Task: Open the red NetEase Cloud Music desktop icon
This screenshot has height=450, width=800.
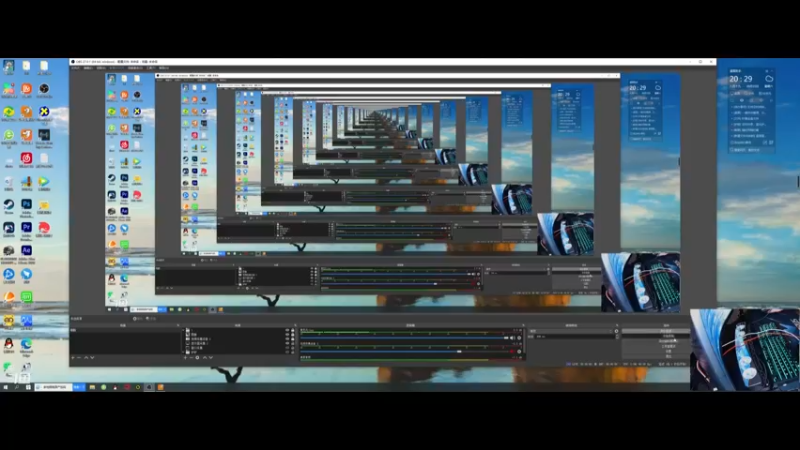Action: [27, 158]
